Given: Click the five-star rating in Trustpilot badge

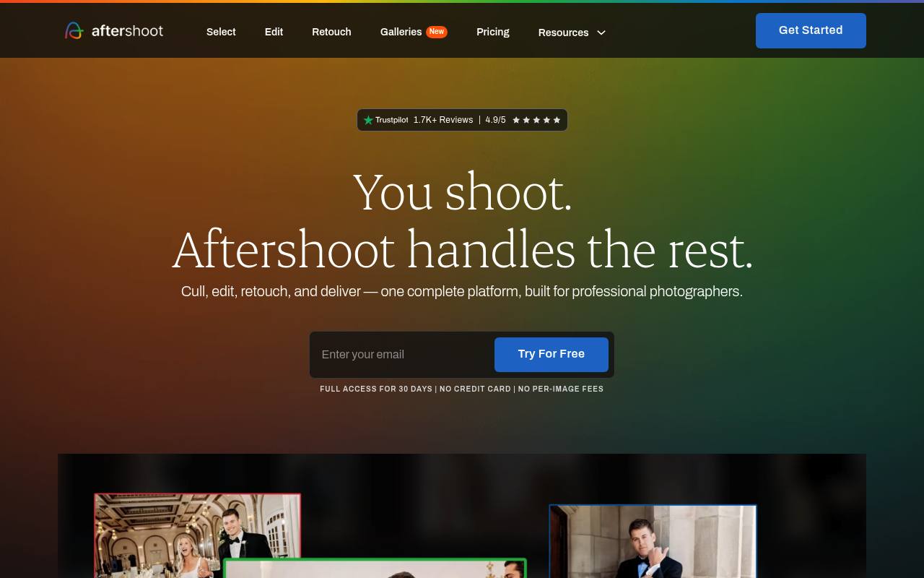Looking at the screenshot, I should pos(536,120).
